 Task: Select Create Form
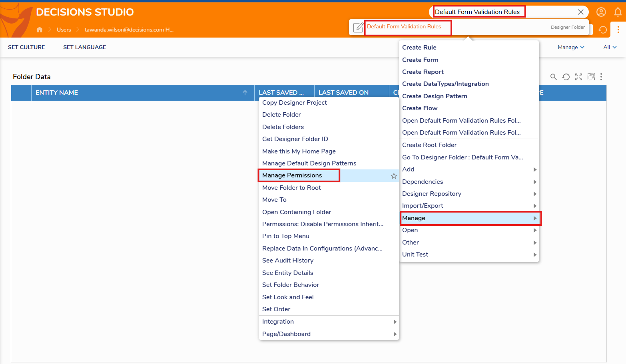(420, 60)
